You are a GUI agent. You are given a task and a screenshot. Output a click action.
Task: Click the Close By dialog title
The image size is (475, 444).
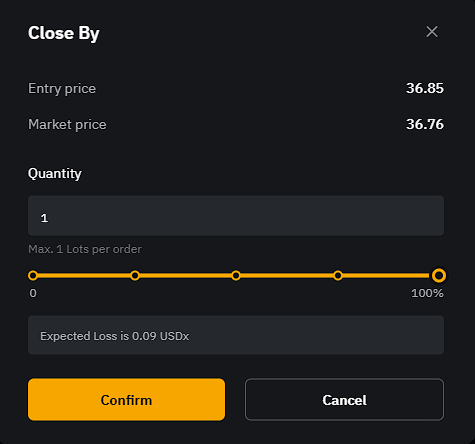coord(64,33)
